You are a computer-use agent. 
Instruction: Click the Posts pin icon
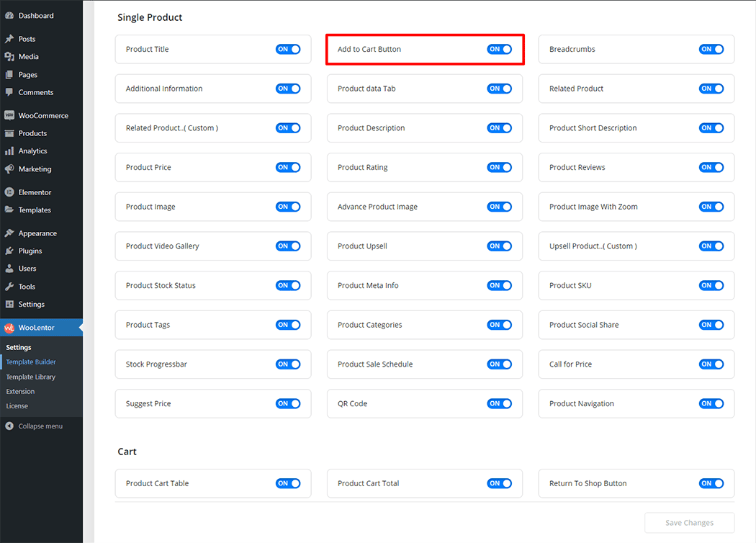(9, 39)
